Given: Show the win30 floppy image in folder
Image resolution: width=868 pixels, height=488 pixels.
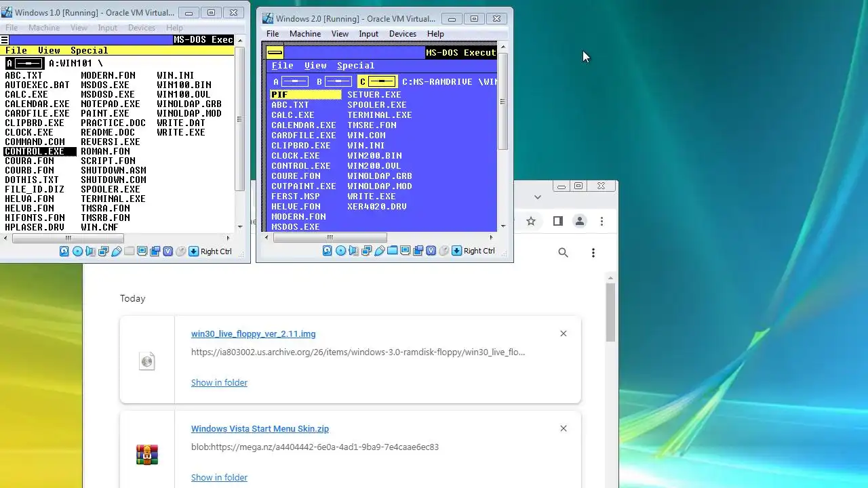Looking at the screenshot, I should click(x=219, y=382).
